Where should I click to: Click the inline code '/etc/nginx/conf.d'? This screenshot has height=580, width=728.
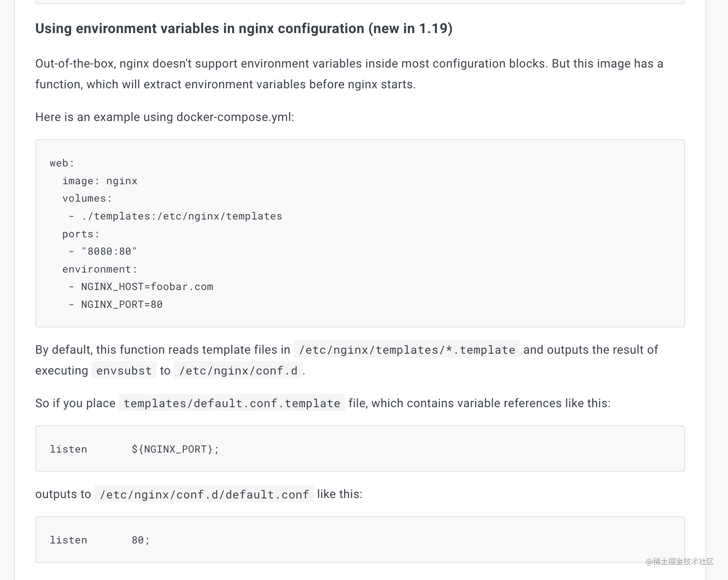point(238,370)
